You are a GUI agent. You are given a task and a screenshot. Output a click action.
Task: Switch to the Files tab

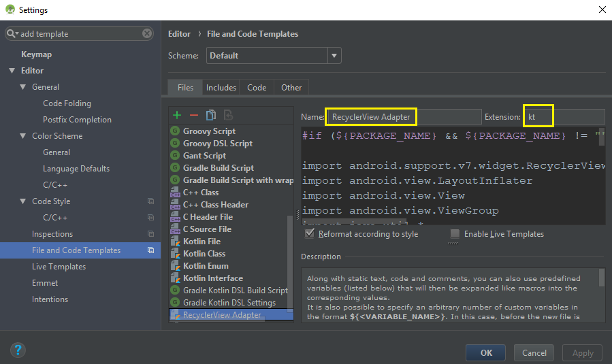coord(185,87)
